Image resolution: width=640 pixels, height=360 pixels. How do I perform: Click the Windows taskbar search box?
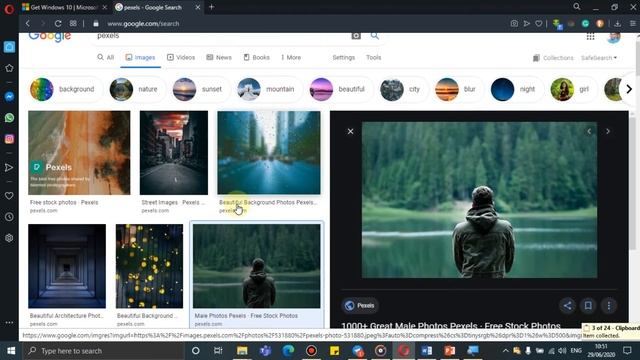104,351
